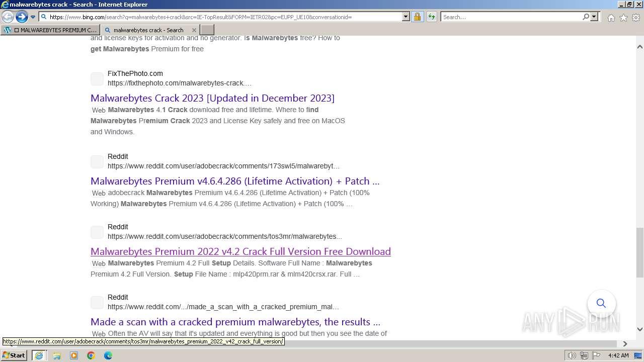
Task: Open 'Made a scan with a cracked premium malwarebytes' result
Action: (x=235, y=322)
